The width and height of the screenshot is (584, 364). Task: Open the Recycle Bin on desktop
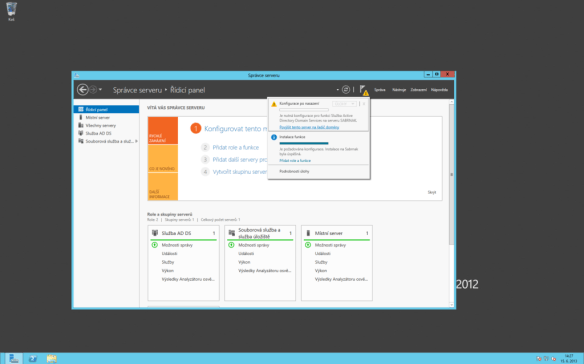point(11,11)
